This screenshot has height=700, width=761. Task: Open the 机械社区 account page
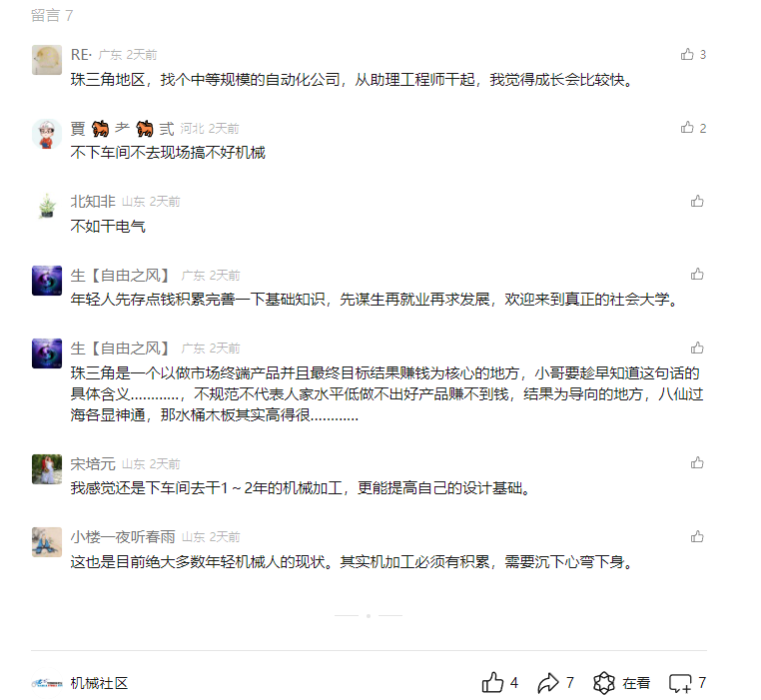[99, 683]
